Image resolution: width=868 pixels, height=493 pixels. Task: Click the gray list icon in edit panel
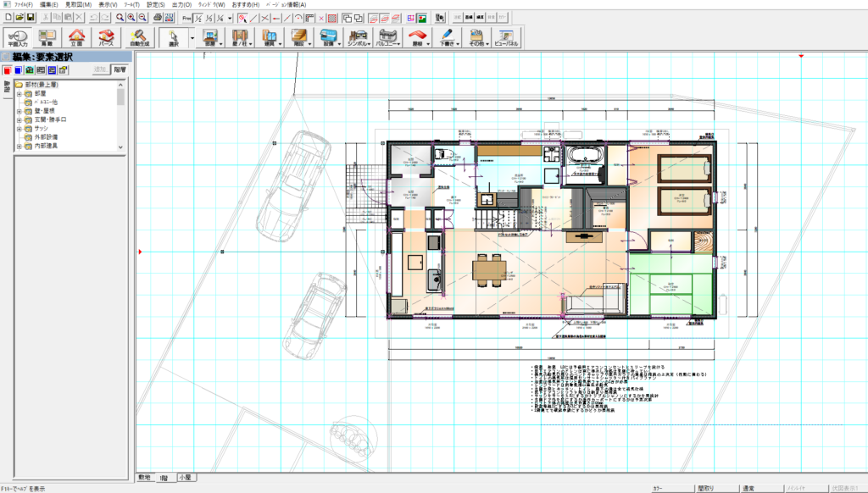click(x=41, y=70)
